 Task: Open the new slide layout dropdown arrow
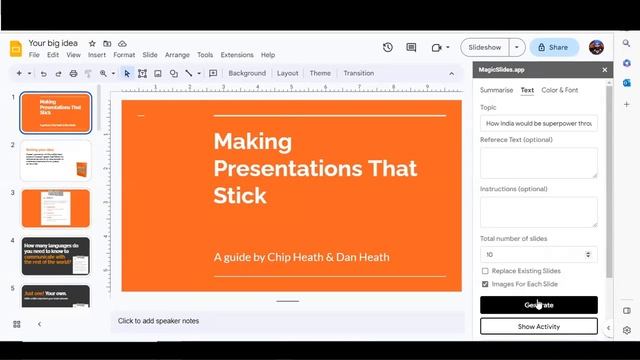click(x=29, y=73)
